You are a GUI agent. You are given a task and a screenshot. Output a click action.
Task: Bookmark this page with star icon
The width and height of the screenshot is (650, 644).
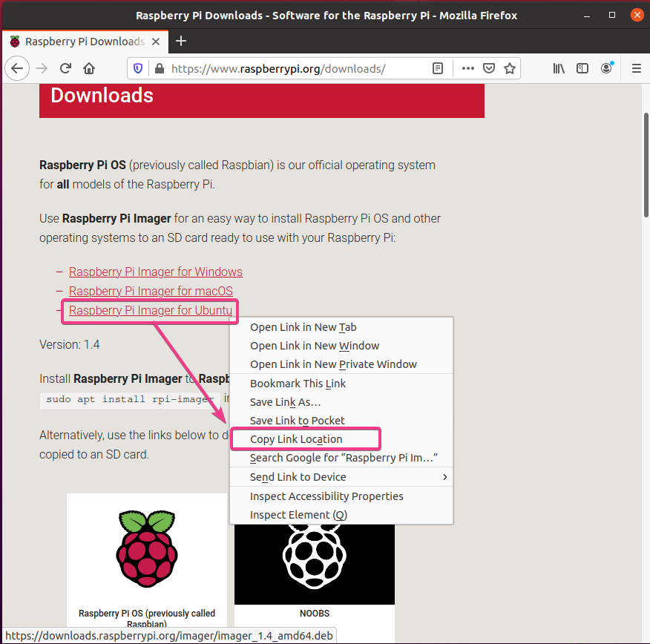point(510,68)
